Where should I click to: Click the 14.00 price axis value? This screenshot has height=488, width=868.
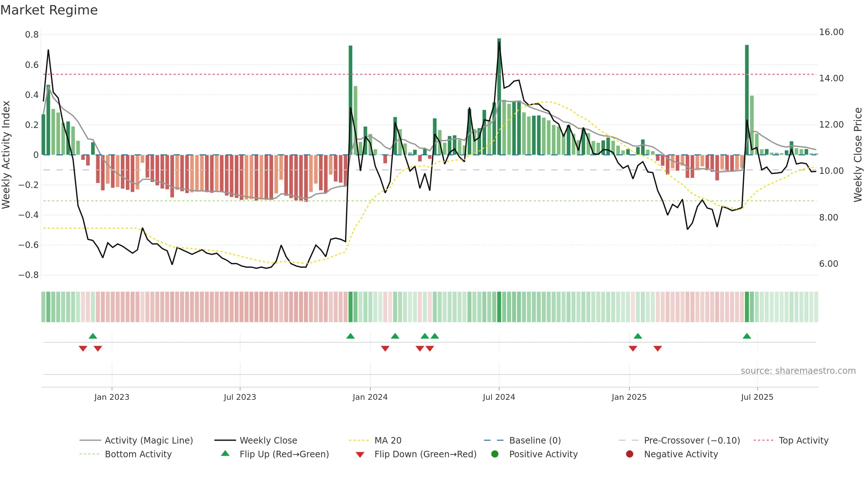click(x=831, y=78)
